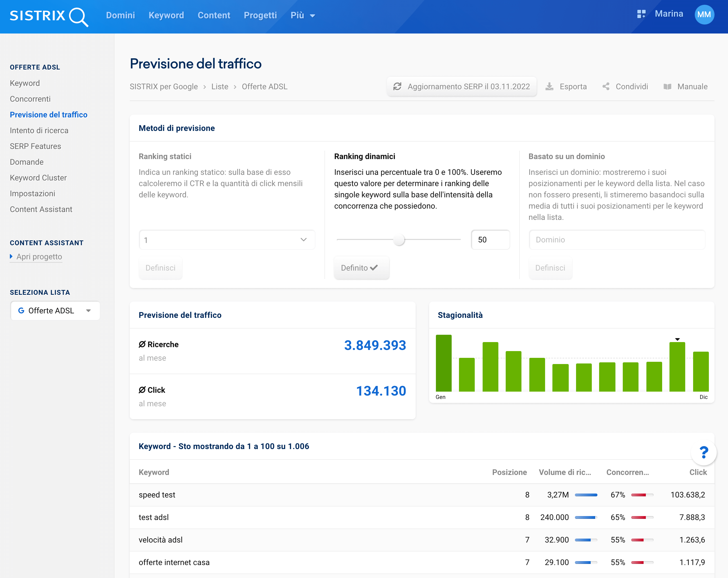
Task: Click SISTRIX per Google breadcrumb
Action: [x=164, y=86]
